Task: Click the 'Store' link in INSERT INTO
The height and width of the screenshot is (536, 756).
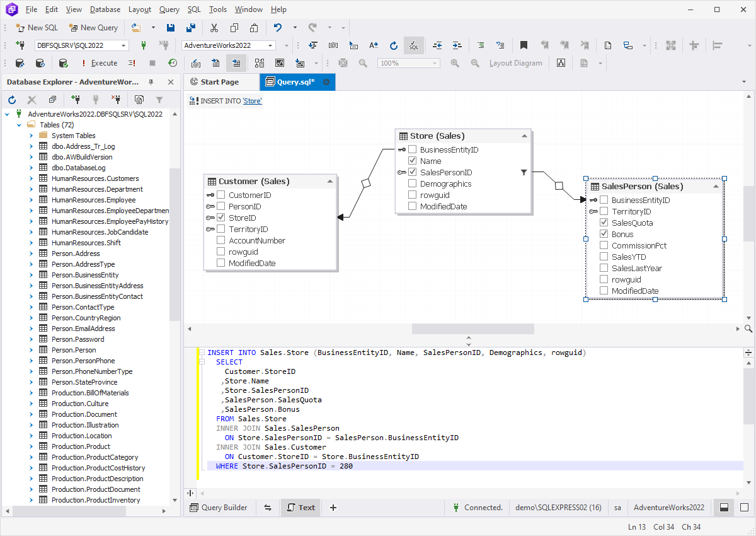Action: (x=252, y=101)
